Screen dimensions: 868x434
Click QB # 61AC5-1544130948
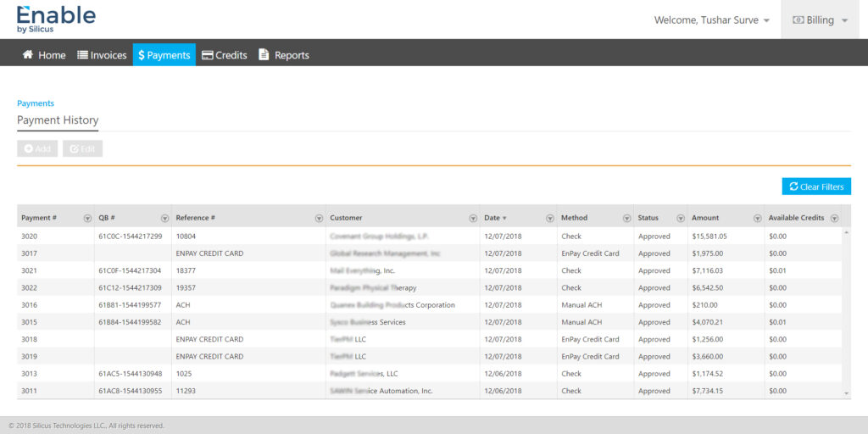[x=131, y=374]
